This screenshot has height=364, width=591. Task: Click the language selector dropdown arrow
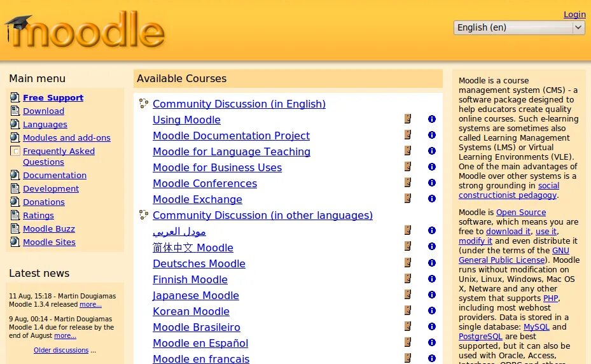(578, 27)
